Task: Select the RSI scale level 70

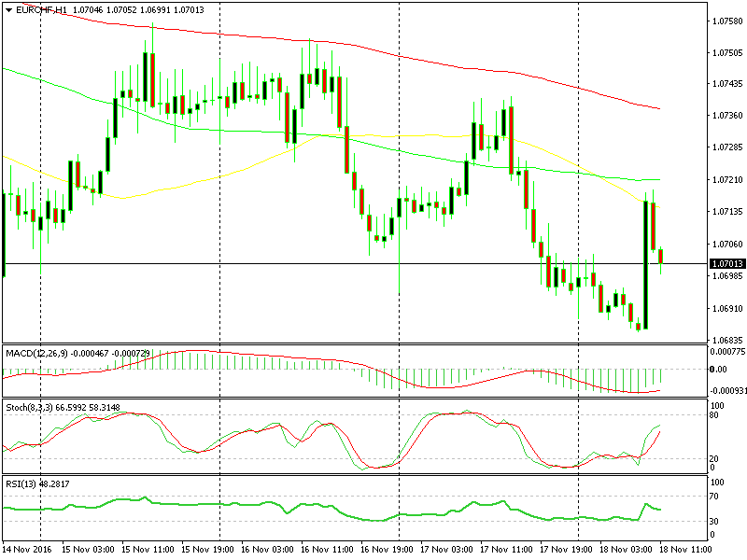Action: pos(714,497)
